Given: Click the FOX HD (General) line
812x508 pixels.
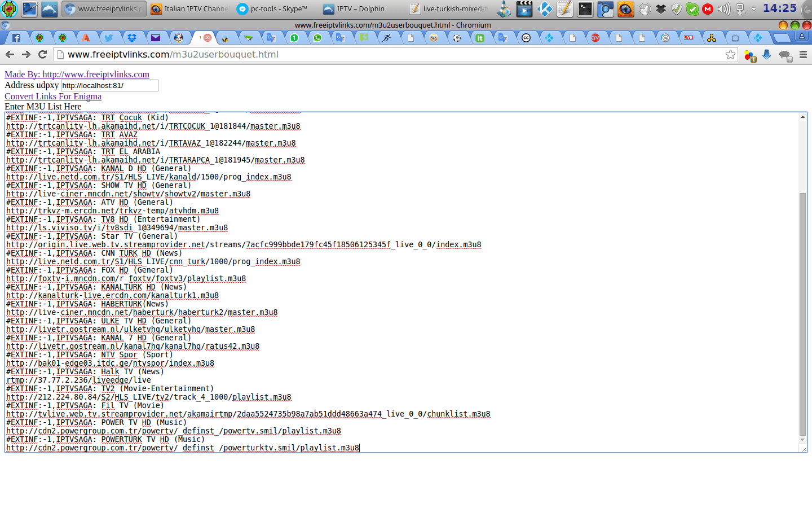Looking at the screenshot, I should click(90, 270).
